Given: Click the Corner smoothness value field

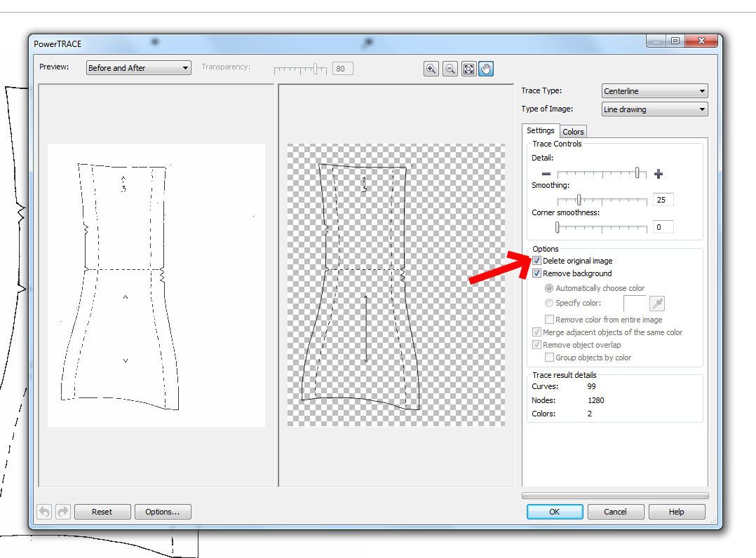Looking at the screenshot, I should [663, 227].
